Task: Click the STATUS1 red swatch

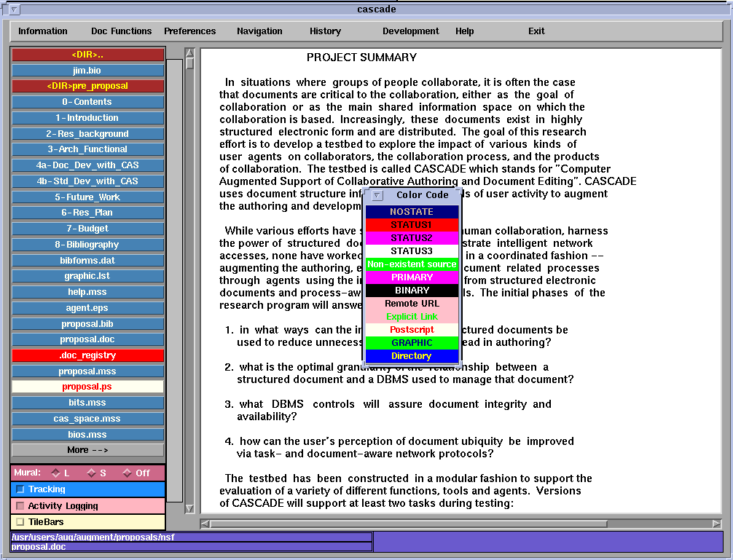Action: tap(412, 224)
